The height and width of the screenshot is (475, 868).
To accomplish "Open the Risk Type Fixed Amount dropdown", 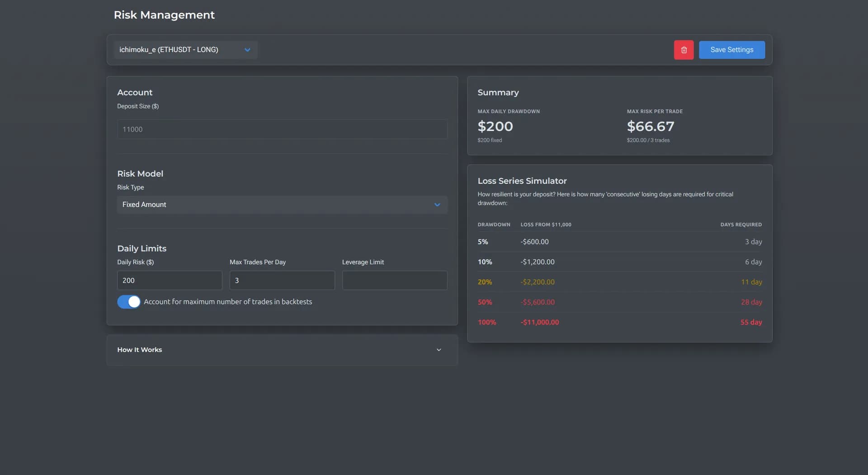I will (282, 204).
